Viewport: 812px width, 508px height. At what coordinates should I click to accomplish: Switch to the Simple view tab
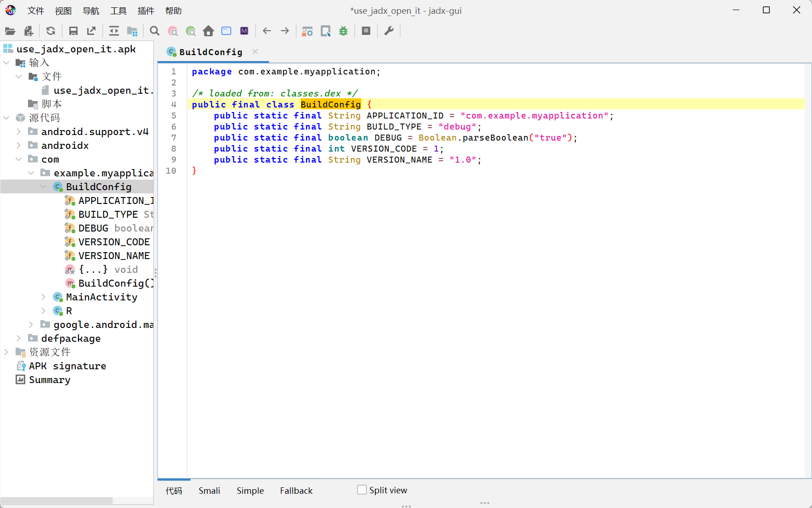coord(250,491)
